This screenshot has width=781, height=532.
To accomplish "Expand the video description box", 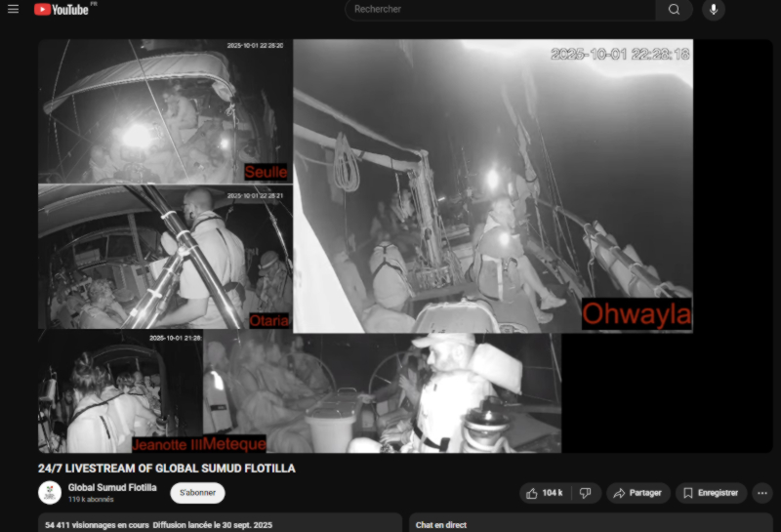I will coord(220,524).
